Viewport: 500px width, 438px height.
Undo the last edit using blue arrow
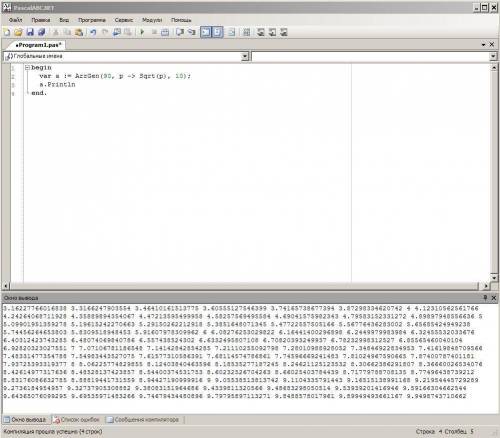coord(93,32)
